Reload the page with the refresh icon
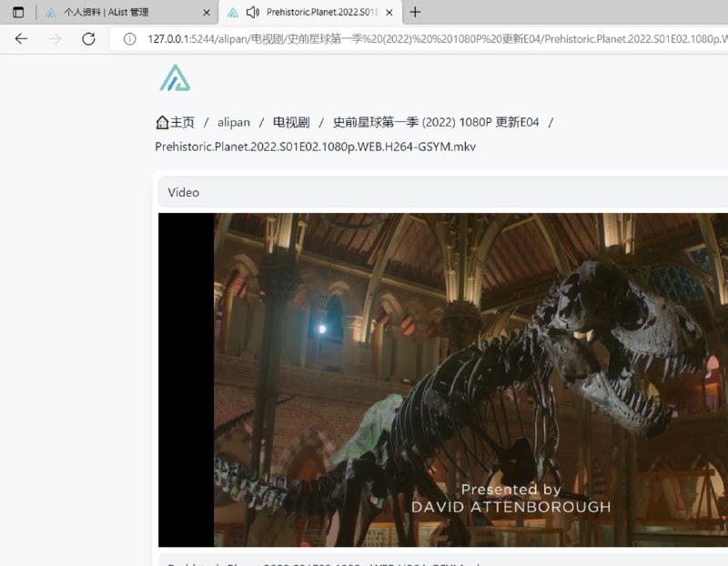This screenshot has height=566, width=728. click(x=88, y=39)
